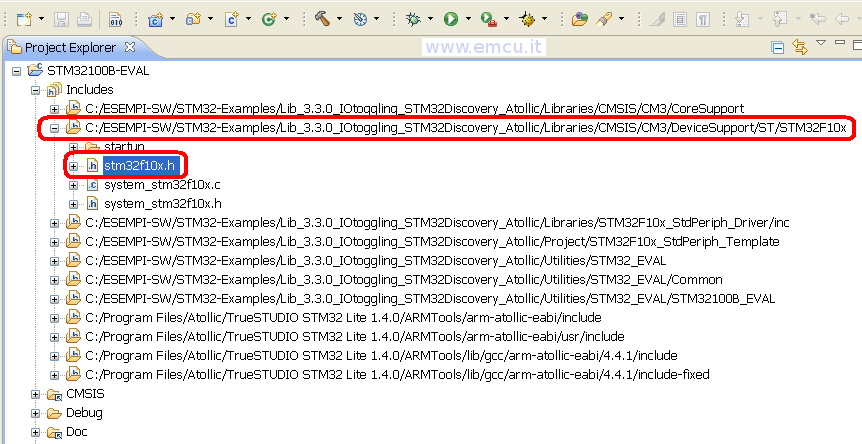Select the STM32100B-EVAL project name
The width and height of the screenshot is (862, 444).
[98, 70]
